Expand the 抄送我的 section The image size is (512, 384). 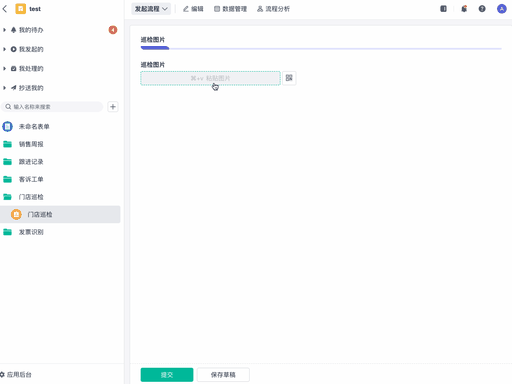click(4, 88)
